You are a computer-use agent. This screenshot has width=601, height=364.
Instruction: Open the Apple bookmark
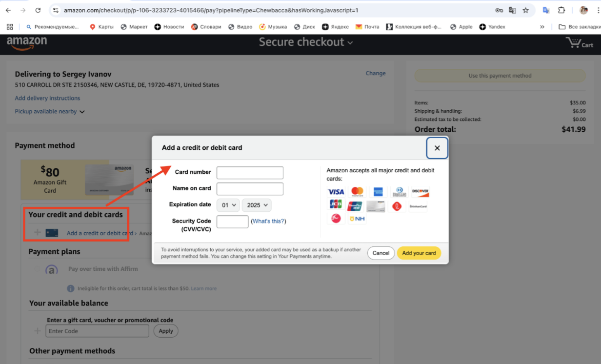pos(461,27)
